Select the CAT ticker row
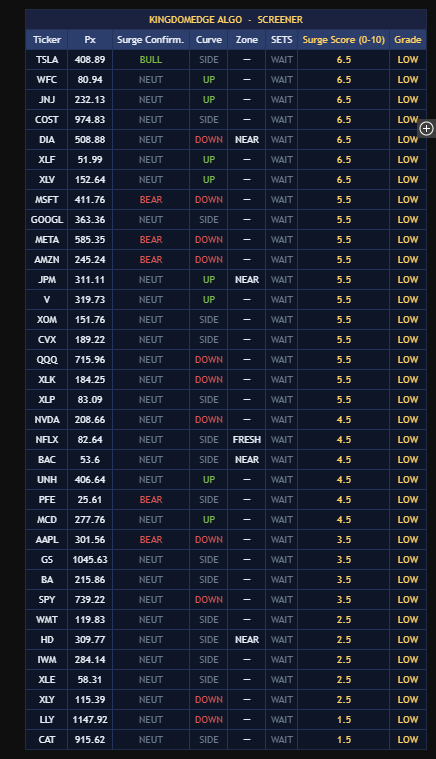 point(226,740)
